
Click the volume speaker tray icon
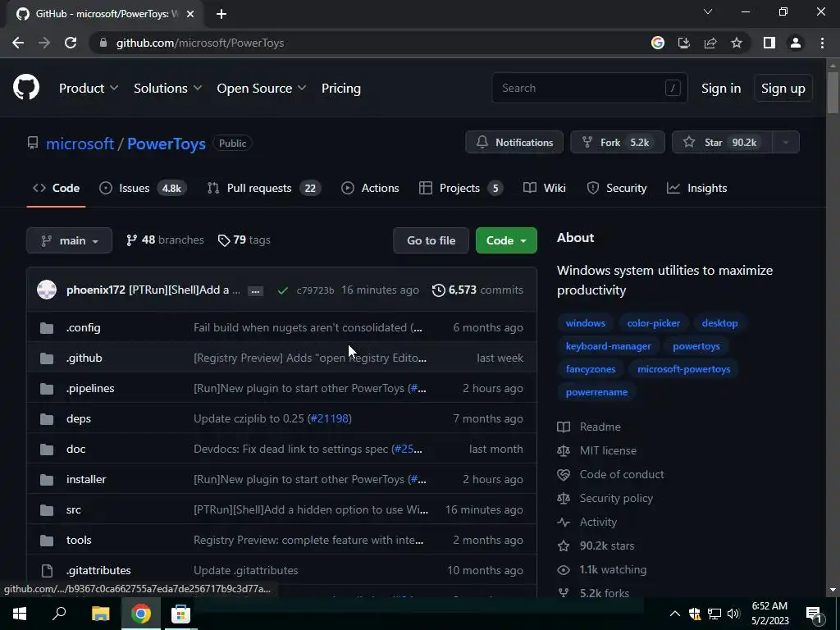coord(733,614)
